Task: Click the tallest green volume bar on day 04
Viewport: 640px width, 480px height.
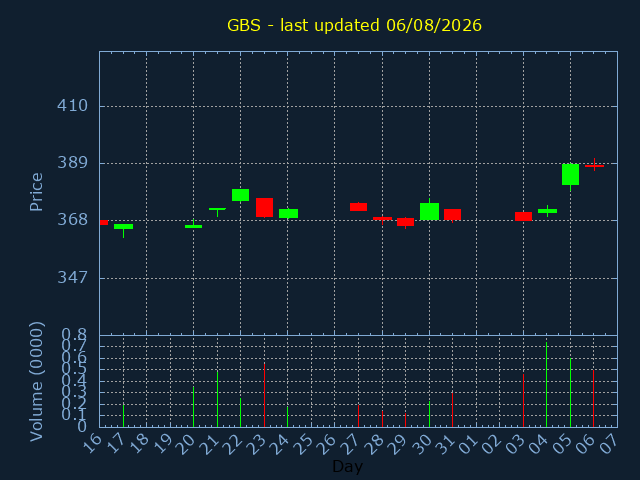Action: pos(546,384)
